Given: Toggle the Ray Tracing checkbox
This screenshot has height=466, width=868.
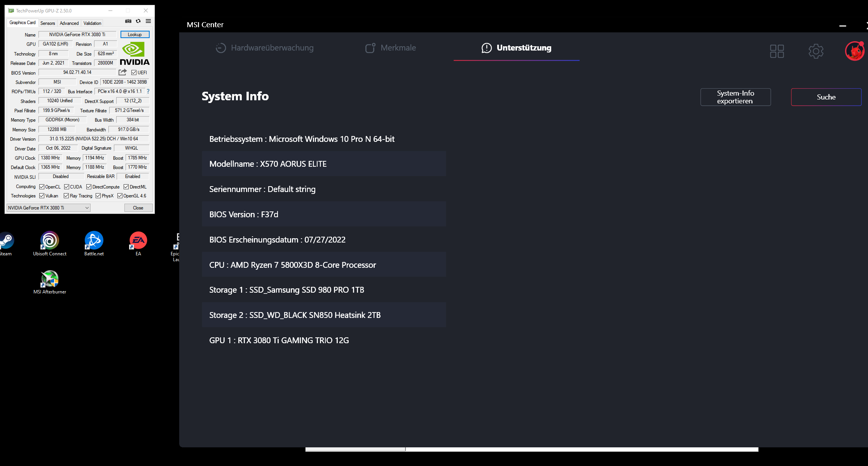Looking at the screenshot, I should coord(66,196).
